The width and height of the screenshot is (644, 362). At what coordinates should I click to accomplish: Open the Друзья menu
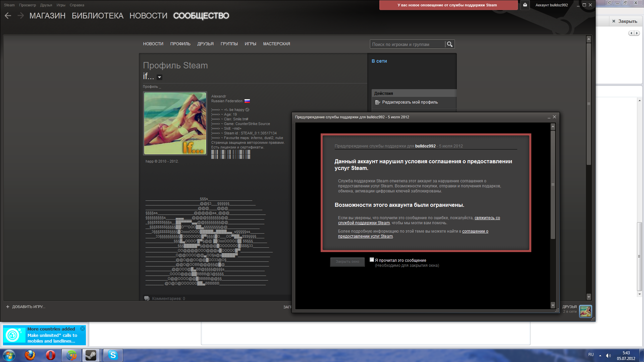point(46,5)
